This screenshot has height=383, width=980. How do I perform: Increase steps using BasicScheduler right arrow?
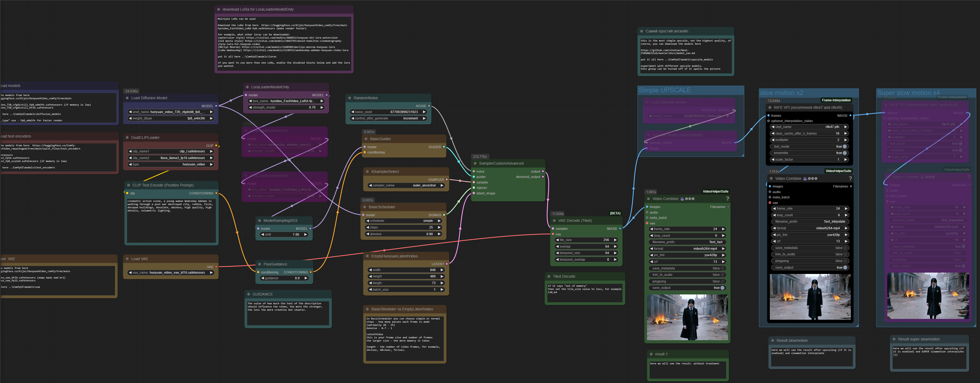tap(439, 227)
